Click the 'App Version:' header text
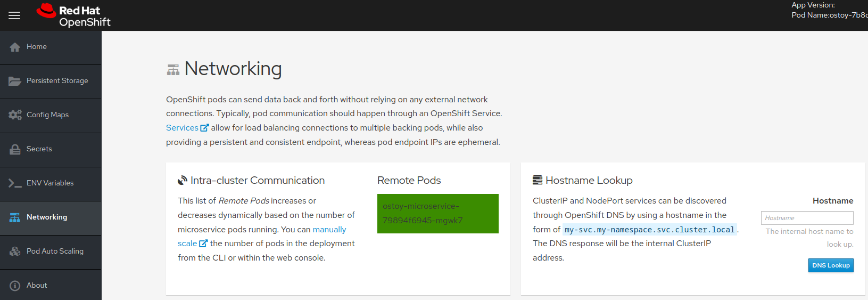 tap(813, 5)
